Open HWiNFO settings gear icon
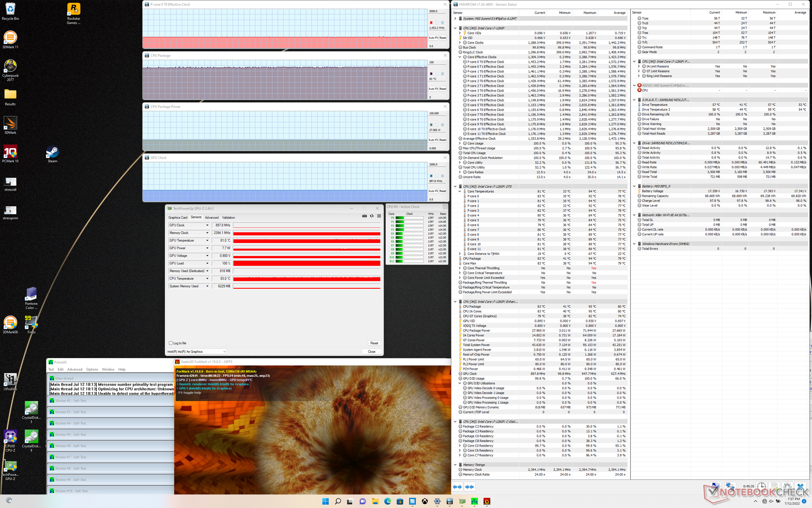This screenshot has width=812, height=508. (787, 486)
